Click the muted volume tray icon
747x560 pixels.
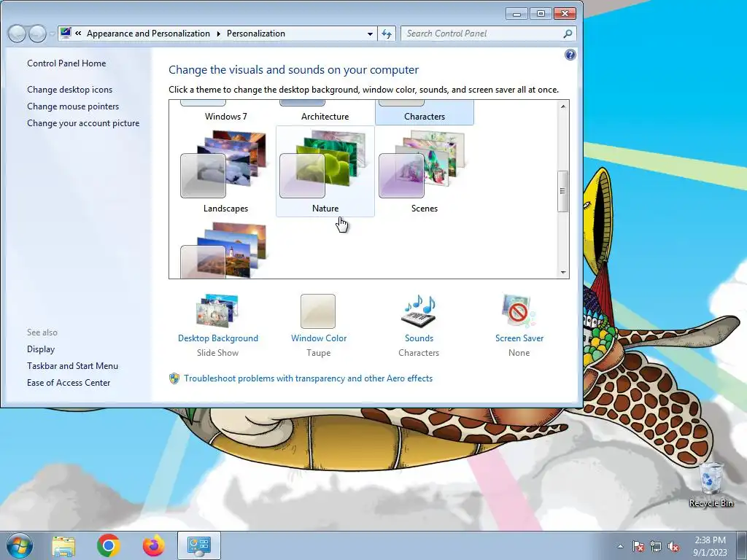pos(673,546)
